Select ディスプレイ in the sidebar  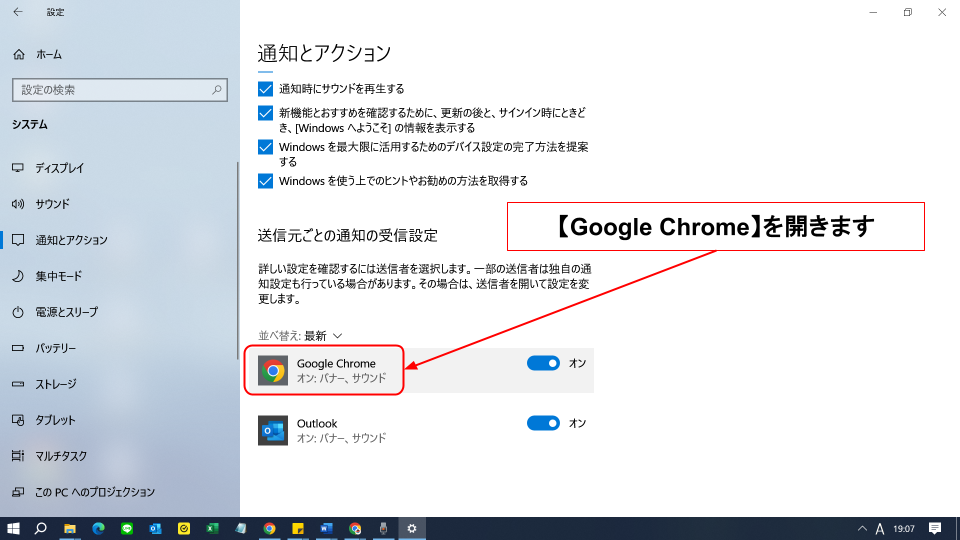[59, 168]
